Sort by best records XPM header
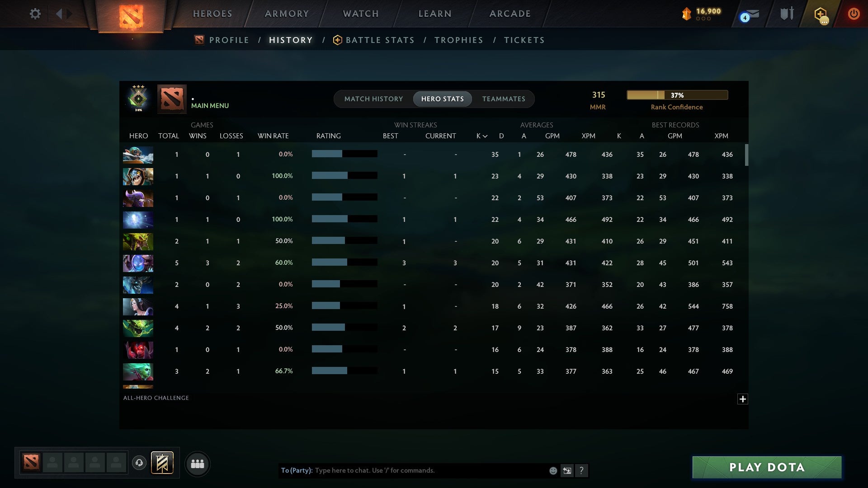The height and width of the screenshot is (488, 868). click(721, 136)
